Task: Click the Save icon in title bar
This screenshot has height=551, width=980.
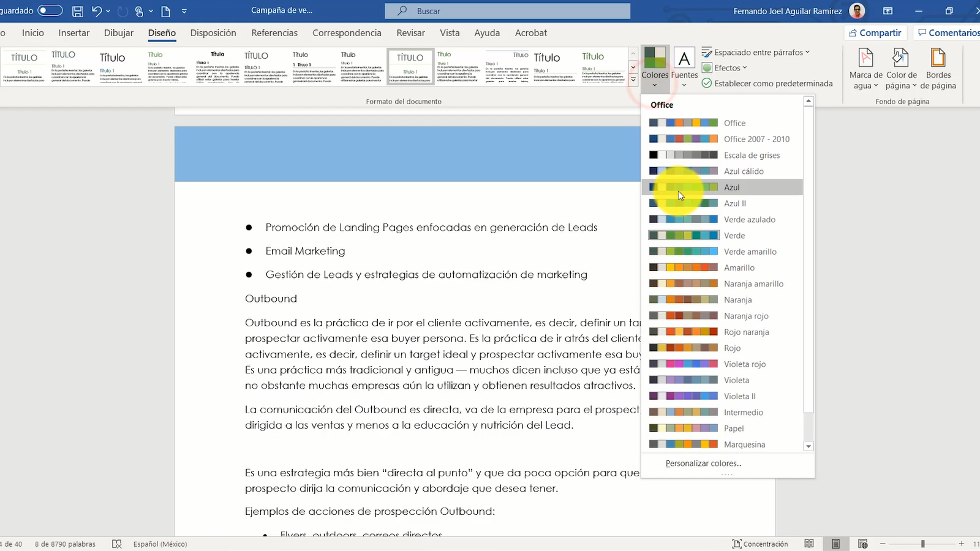Action: (x=78, y=11)
